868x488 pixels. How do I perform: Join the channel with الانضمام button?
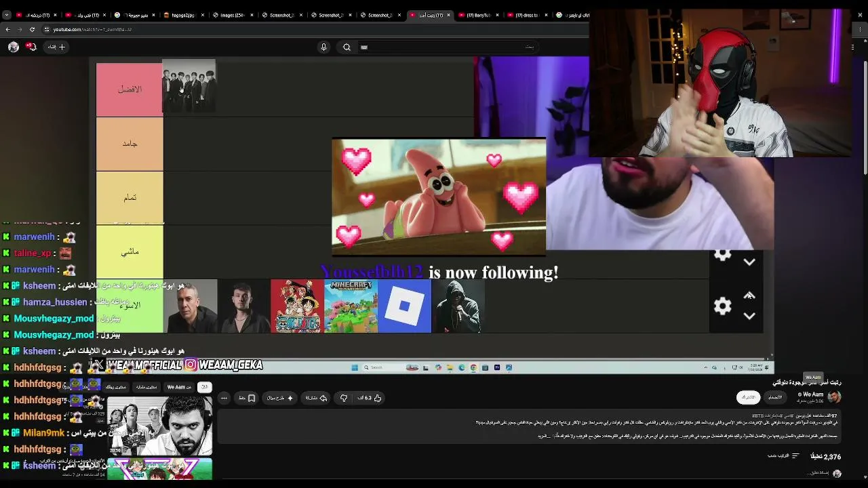tap(775, 397)
